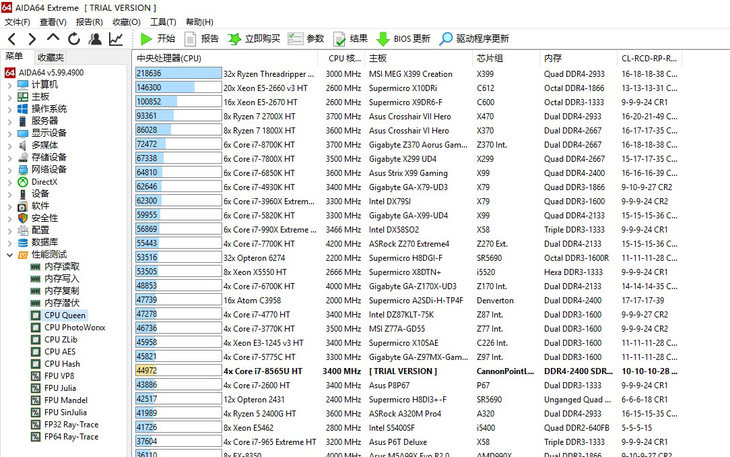Open 内存复制 memory copy benchmark
The image size is (730, 457).
(x=55, y=291)
